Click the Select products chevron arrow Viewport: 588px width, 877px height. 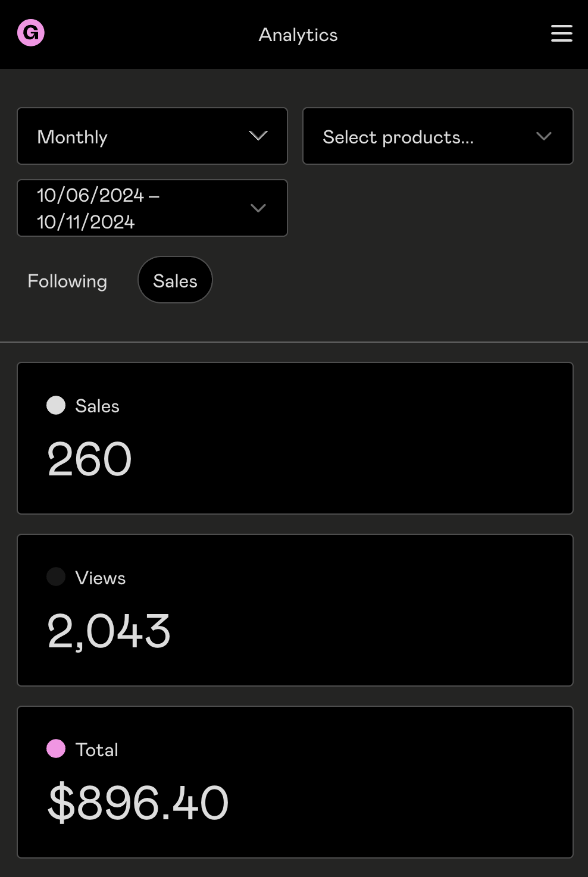coord(543,136)
